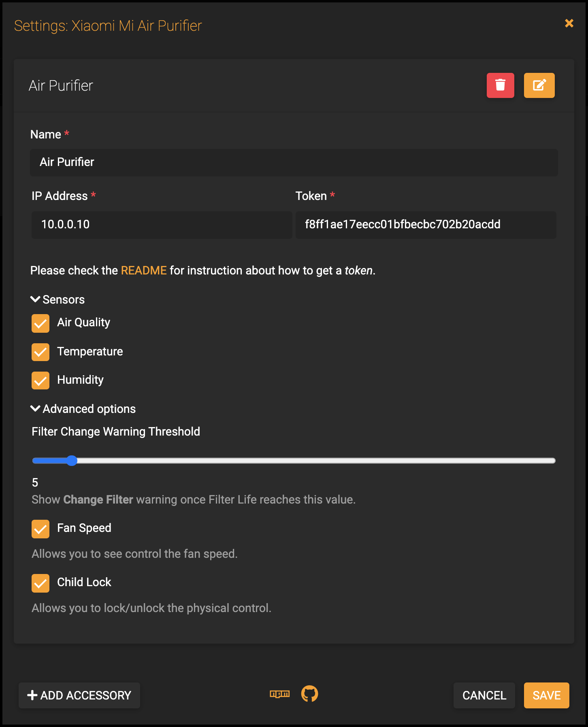
Task: Toggle the Temperature sensor checkbox
Action: (x=40, y=352)
